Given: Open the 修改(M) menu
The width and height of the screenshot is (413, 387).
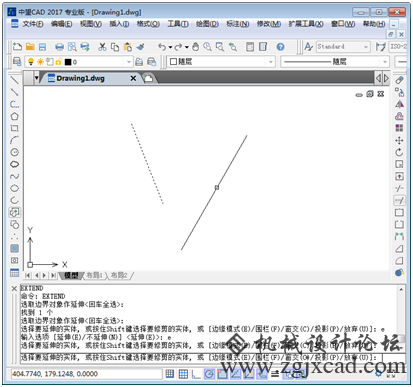Looking at the screenshot, I should point(268,24).
